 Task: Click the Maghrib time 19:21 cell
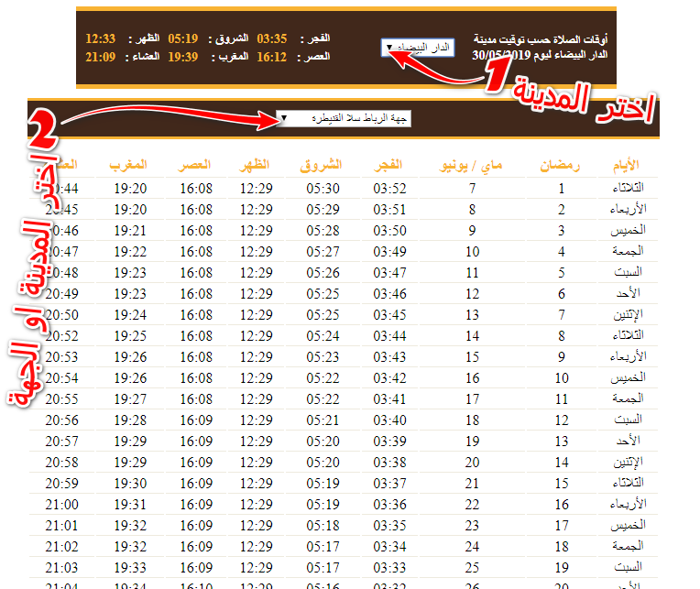[x=130, y=231]
